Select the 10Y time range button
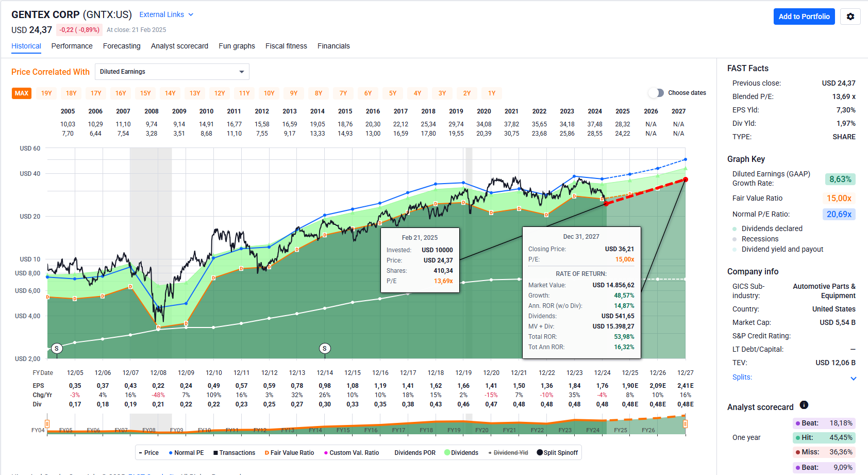Viewport: 868px width, 475px height. coord(269,93)
